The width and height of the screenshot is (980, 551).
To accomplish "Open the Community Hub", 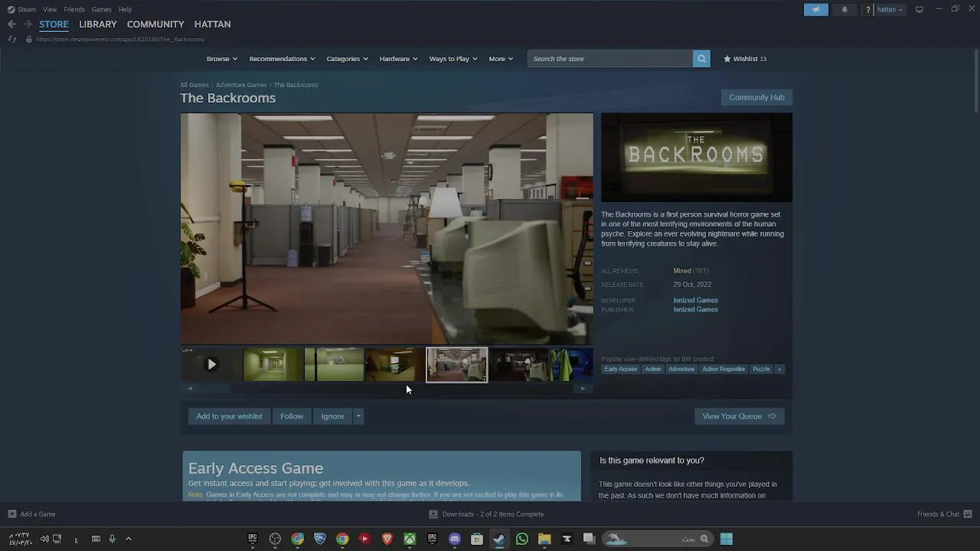I will coord(756,97).
